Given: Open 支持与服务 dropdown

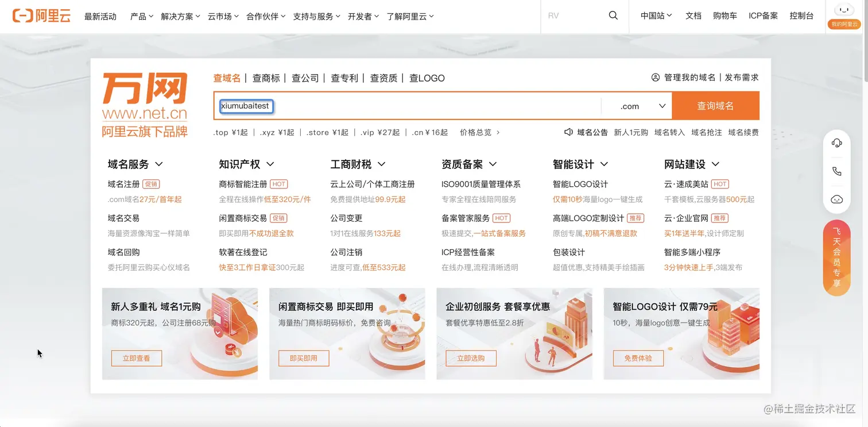Looking at the screenshot, I should point(316,17).
